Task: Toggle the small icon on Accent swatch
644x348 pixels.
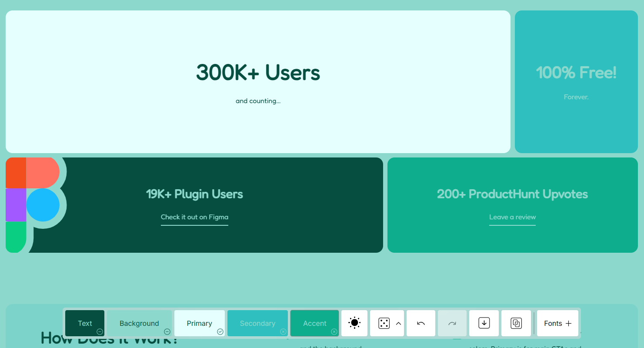Action: 334,331
